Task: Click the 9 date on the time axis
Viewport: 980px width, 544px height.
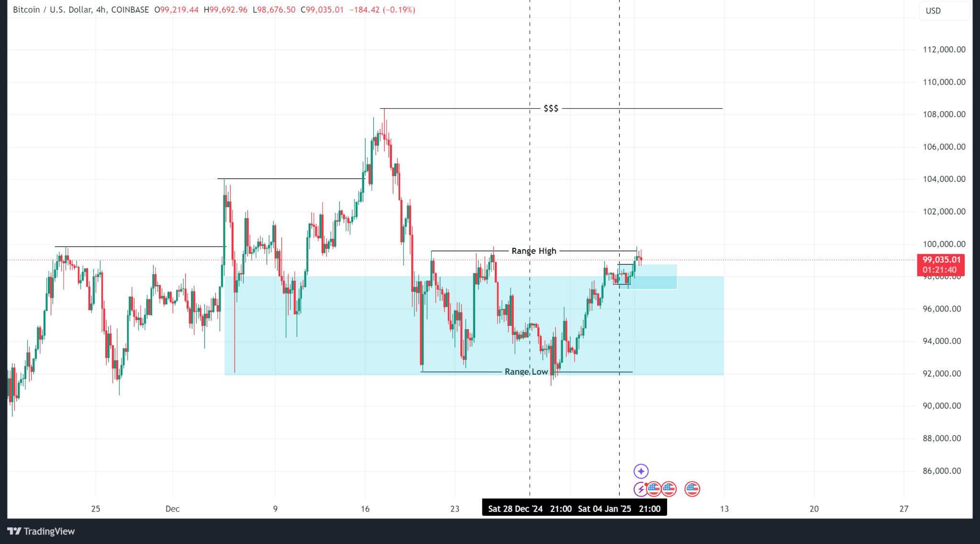Action: tap(275, 509)
